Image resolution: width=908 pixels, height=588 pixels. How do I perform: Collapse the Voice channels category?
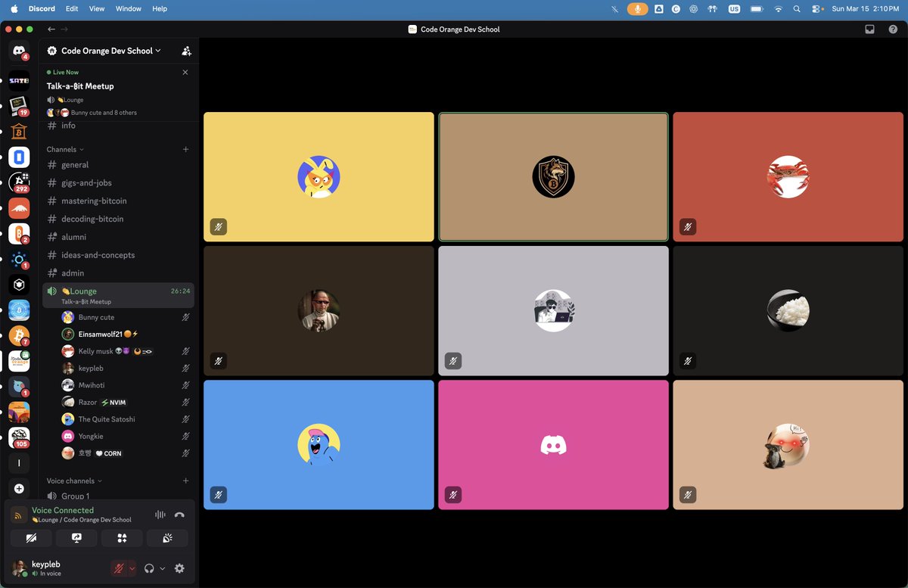pyautogui.click(x=73, y=481)
